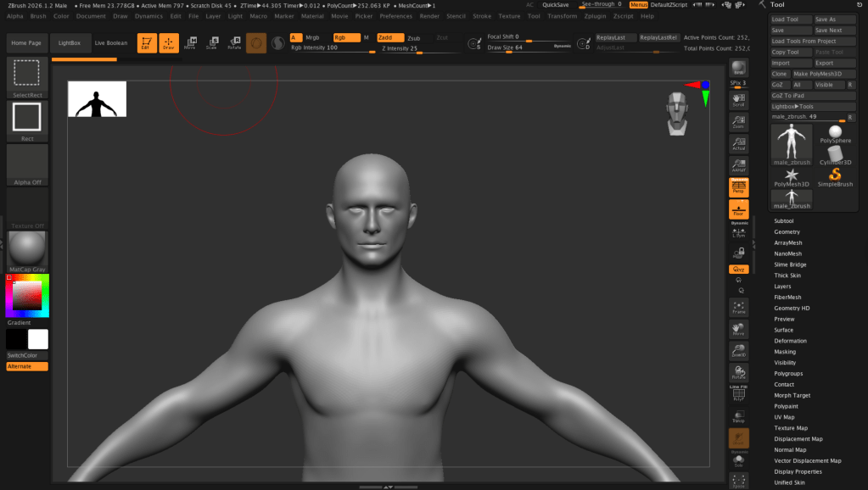The image size is (868, 490).
Task: Expand the Subtool section
Action: point(783,220)
